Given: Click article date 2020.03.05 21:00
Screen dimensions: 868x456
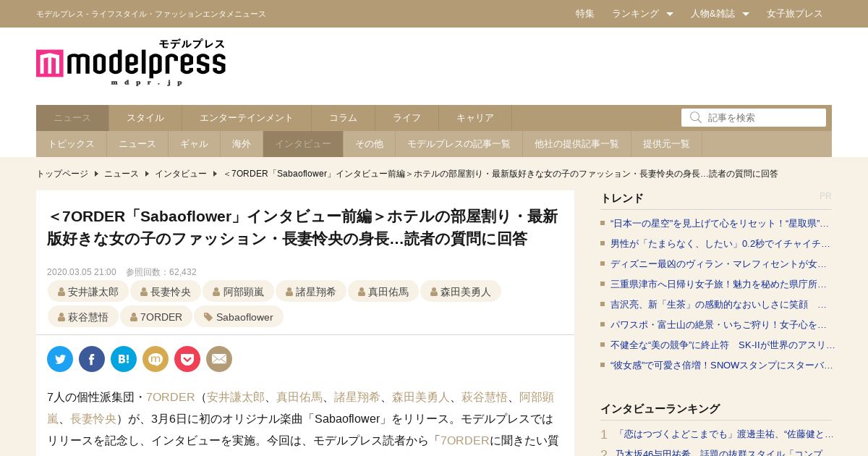Looking at the screenshot, I should [x=82, y=272].
